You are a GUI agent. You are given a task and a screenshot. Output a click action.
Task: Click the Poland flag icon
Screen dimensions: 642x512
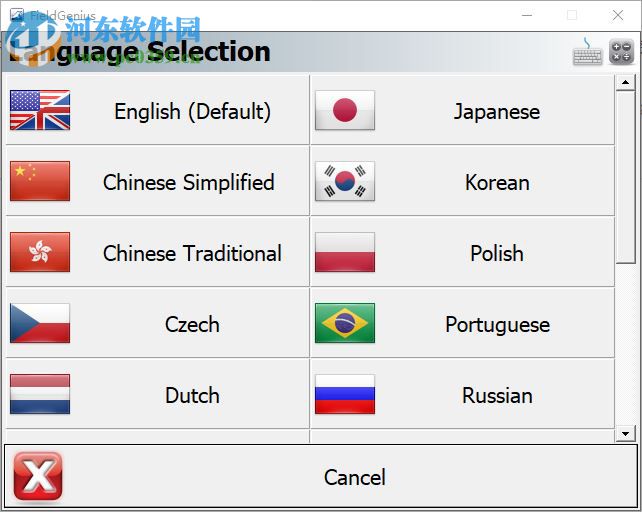click(x=345, y=252)
